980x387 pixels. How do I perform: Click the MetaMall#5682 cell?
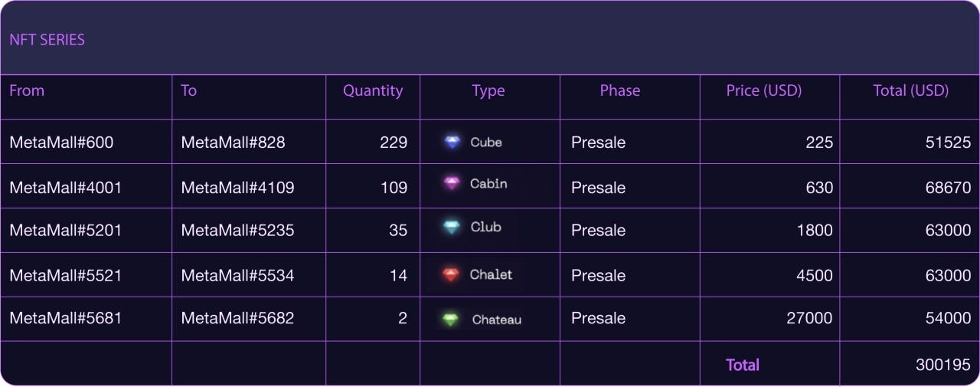tap(237, 318)
